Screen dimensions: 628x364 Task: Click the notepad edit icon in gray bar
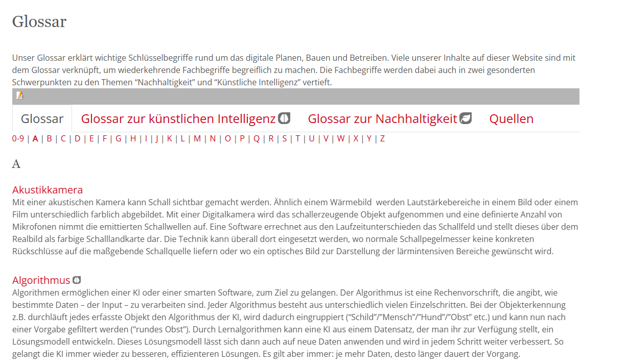pyautogui.click(x=19, y=95)
